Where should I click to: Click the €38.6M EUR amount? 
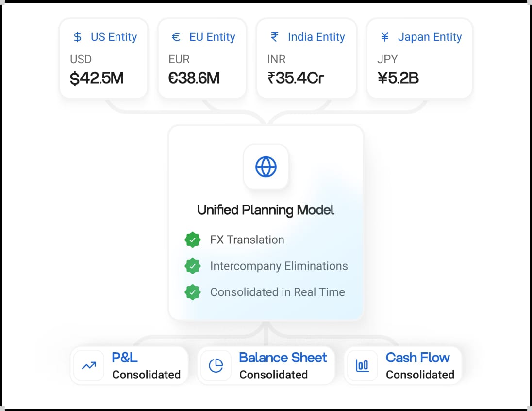[194, 78]
